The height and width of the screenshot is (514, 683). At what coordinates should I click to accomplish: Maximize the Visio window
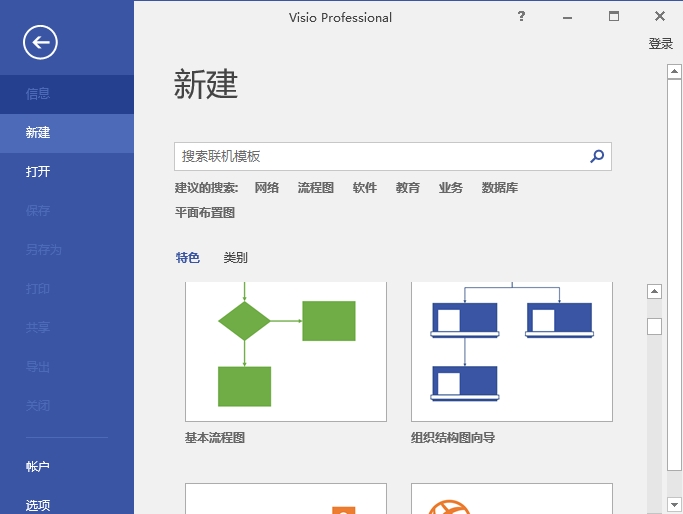pos(614,17)
